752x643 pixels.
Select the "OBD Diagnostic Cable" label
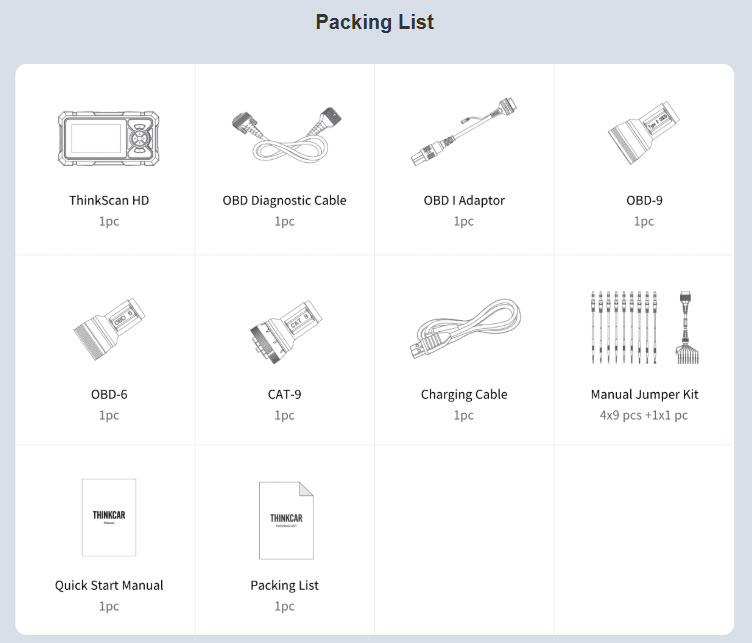point(284,200)
